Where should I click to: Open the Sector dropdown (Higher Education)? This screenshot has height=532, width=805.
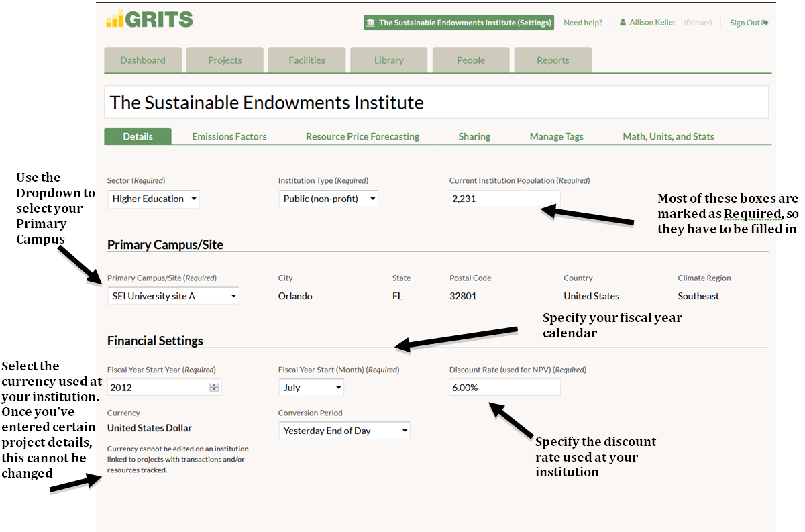coord(153,199)
